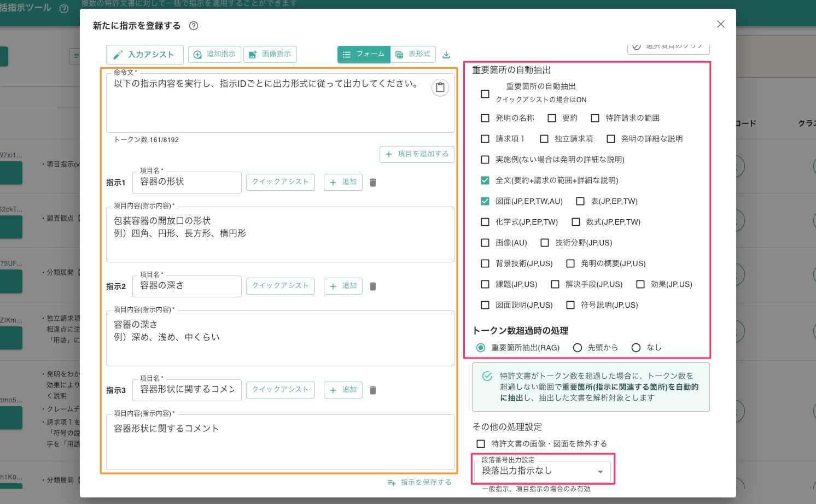
Task: Check 特許請求の範囲 checkbox
Action: point(595,118)
